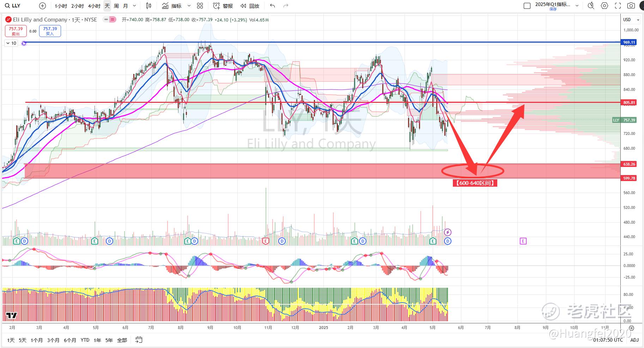The height and width of the screenshot is (348, 644).
Task: Click the Eli Lilly logo in legend
Action: click(8, 20)
